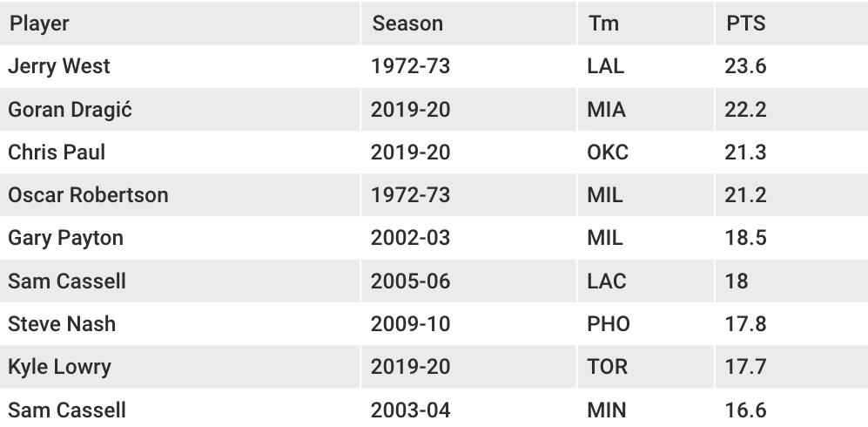The image size is (868, 427).
Task: Open Kyle Lowry's player entry
Action: [x=59, y=367]
